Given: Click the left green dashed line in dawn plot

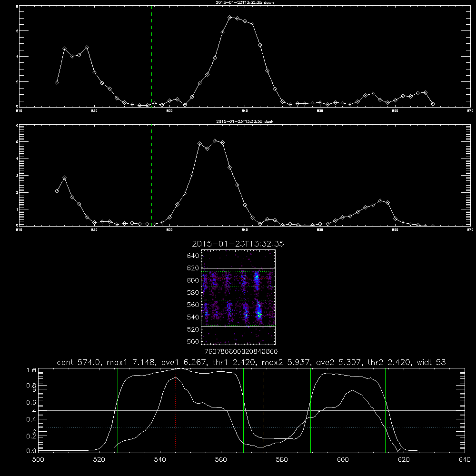Looking at the screenshot, I should tap(151, 56).
